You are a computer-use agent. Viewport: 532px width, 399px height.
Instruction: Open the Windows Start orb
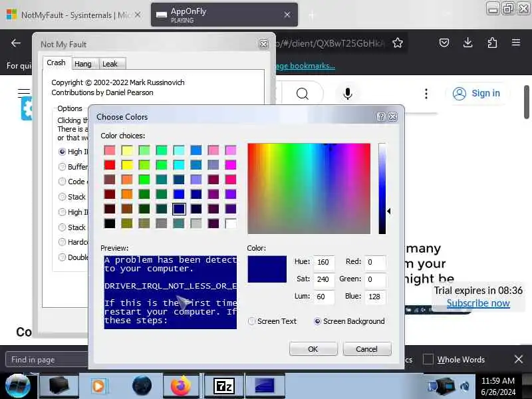18,386
